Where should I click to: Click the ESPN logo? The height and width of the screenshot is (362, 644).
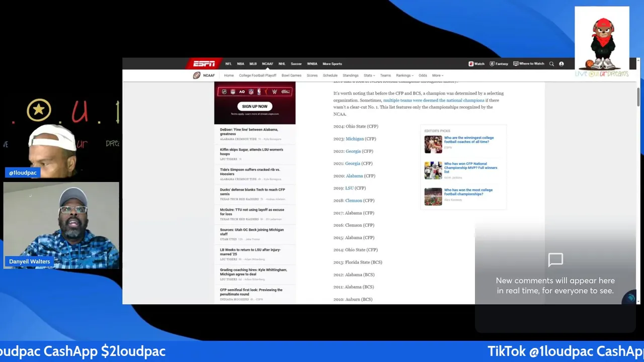pos(204,63)
